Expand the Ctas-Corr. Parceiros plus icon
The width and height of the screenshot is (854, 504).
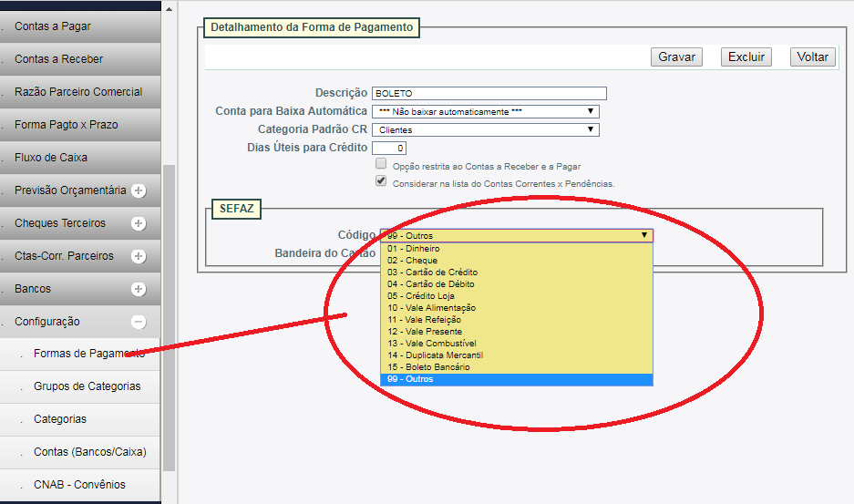click(x=139, y=256)
